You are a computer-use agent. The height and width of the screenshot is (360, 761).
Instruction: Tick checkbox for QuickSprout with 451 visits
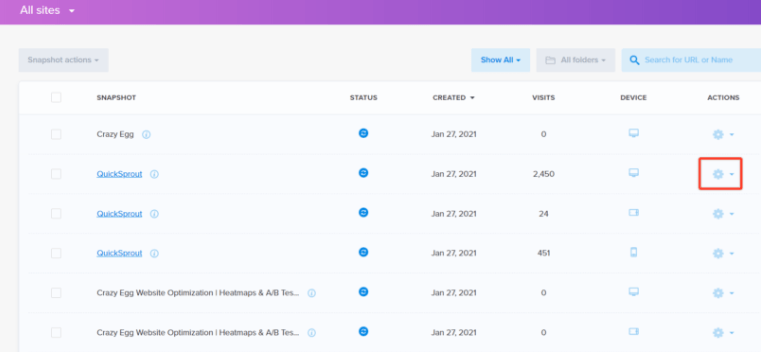point(56,253)
